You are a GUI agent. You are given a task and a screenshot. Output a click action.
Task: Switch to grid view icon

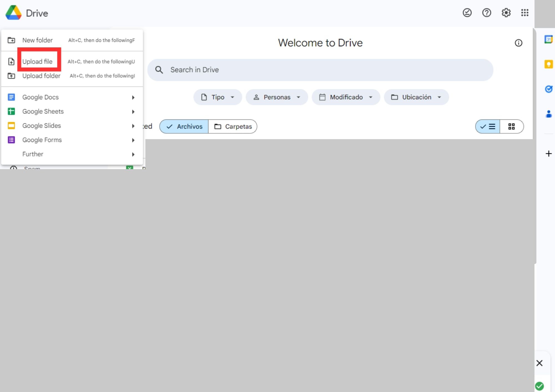[511, 126]
